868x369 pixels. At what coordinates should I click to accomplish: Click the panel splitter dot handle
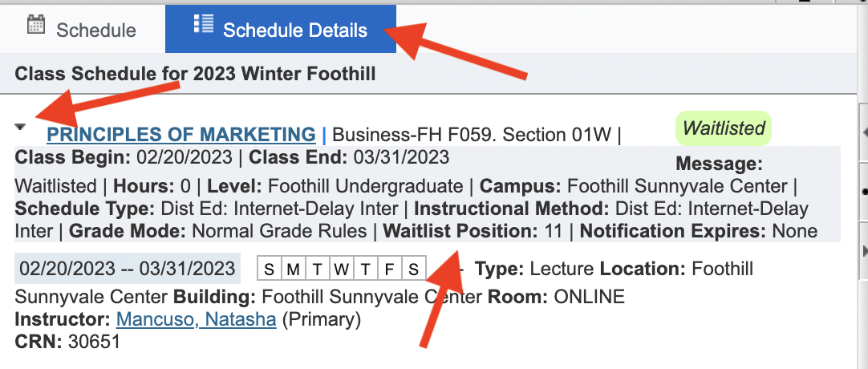[863, 193]
